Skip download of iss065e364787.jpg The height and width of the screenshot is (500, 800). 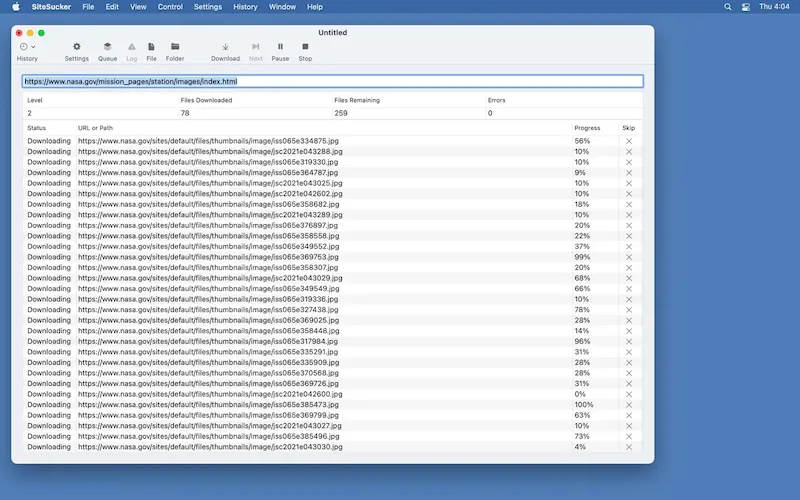click(629, 172)
